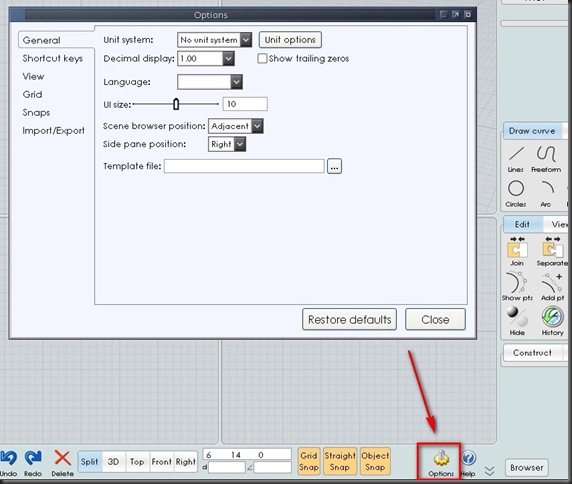The width and height of the screenshot is (572, 484).
Task: Expand the double-chevron next to Help
Action: click(x=490, y=471)
